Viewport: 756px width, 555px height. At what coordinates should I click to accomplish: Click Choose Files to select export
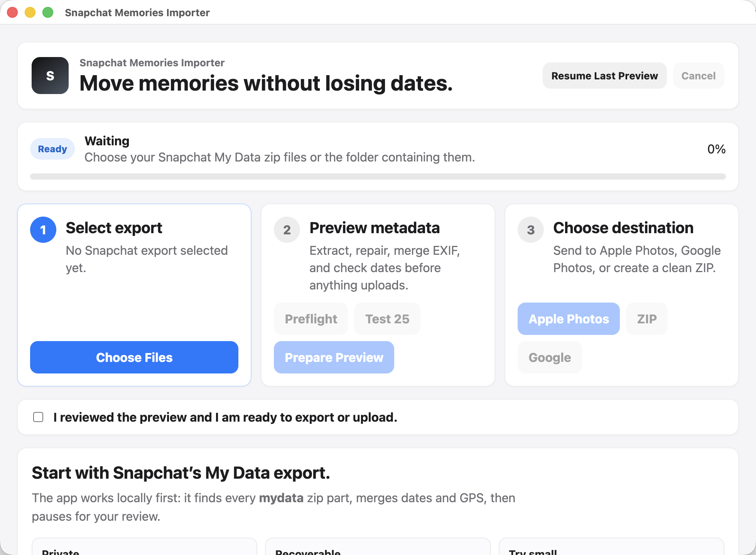coord(134,357)
